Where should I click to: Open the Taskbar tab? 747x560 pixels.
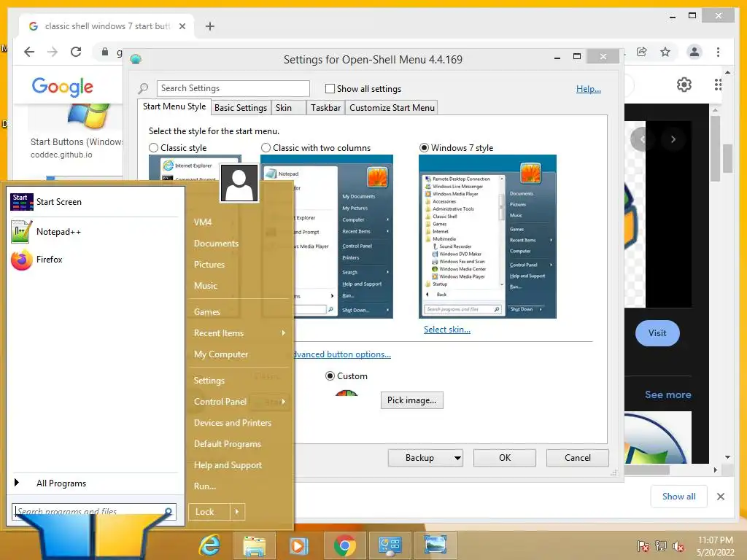[325, 108]
